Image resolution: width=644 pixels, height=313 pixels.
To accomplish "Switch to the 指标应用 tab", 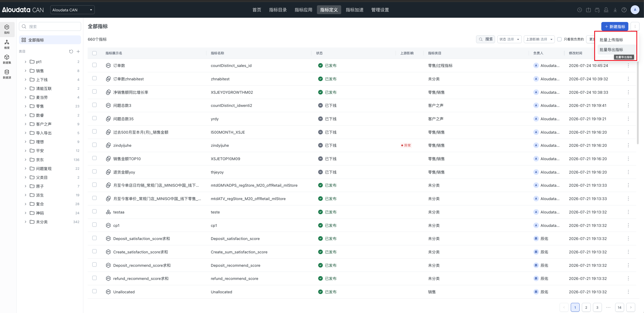I will 303,10.
